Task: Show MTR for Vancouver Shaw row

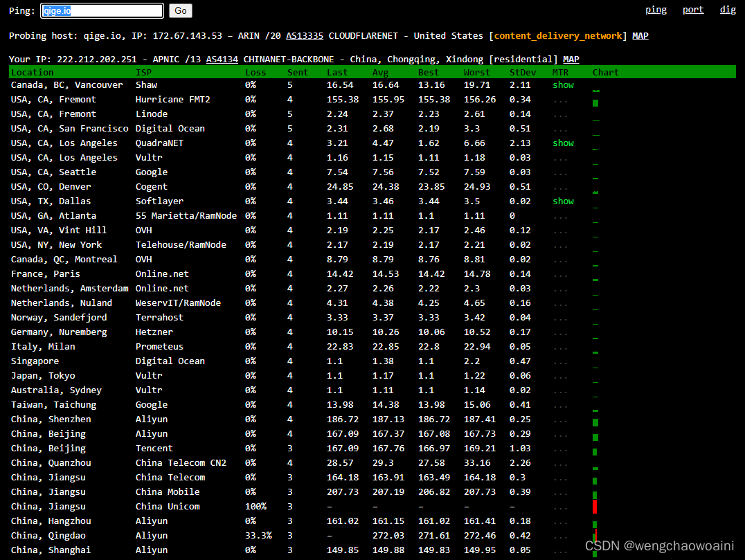Action: click(x=563, y=85)
